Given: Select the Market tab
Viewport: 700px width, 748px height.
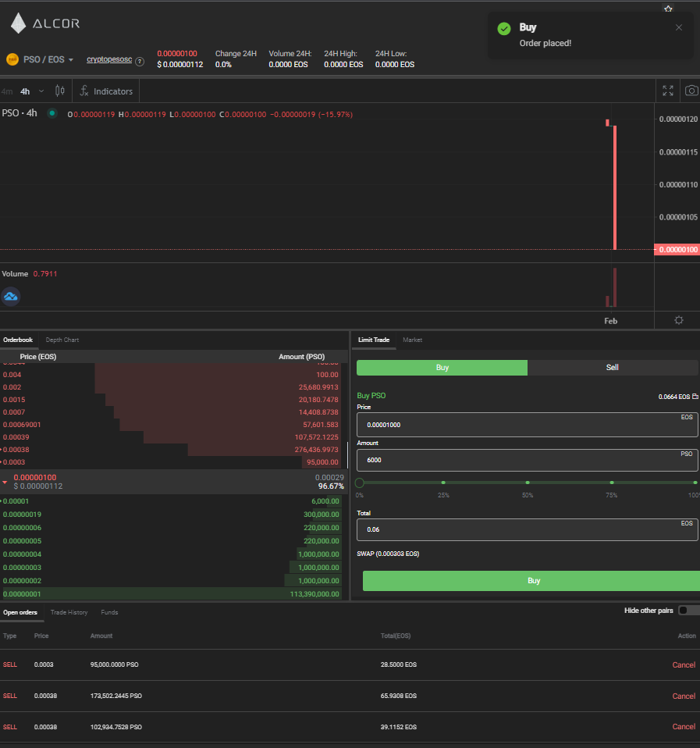Looking at the screenshot, I should [x=413, y=340].
